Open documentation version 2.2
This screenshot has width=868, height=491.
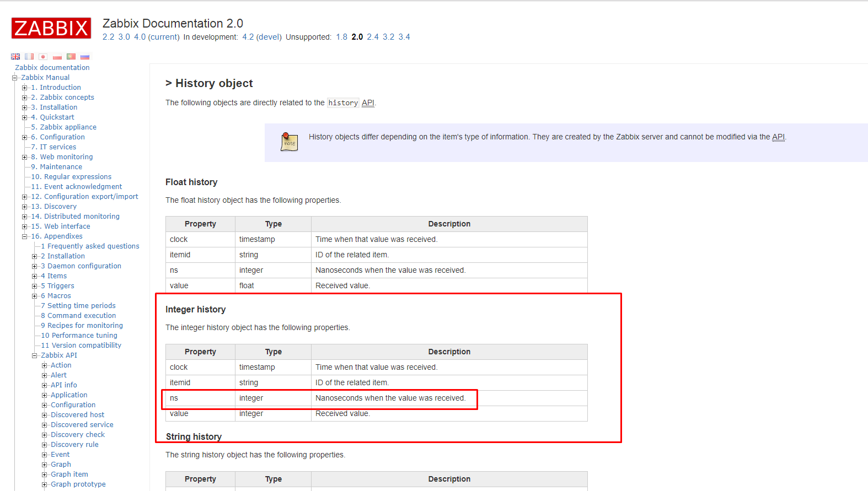tap(109, 37)
